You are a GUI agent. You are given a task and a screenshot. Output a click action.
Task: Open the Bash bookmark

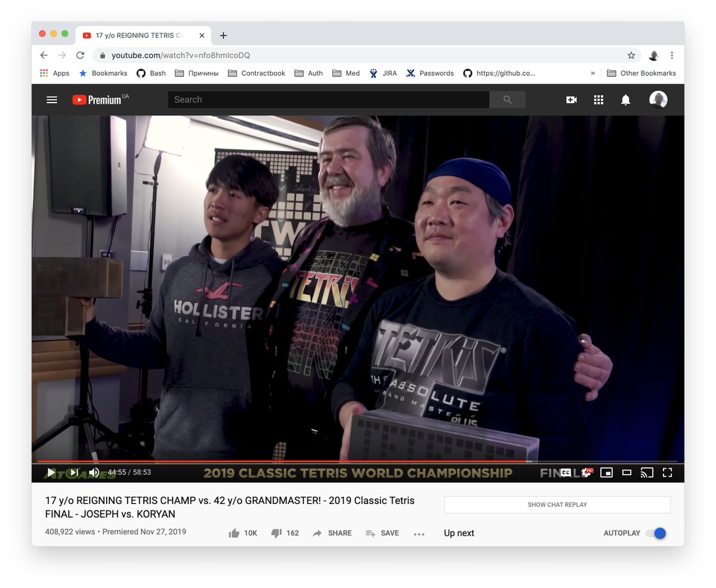(151, 73)
